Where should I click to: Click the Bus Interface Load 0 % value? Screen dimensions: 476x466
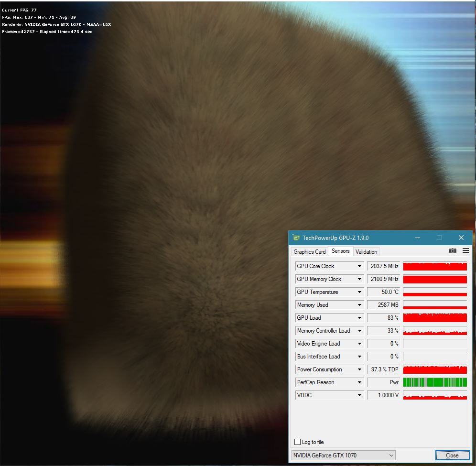[384, 357]
